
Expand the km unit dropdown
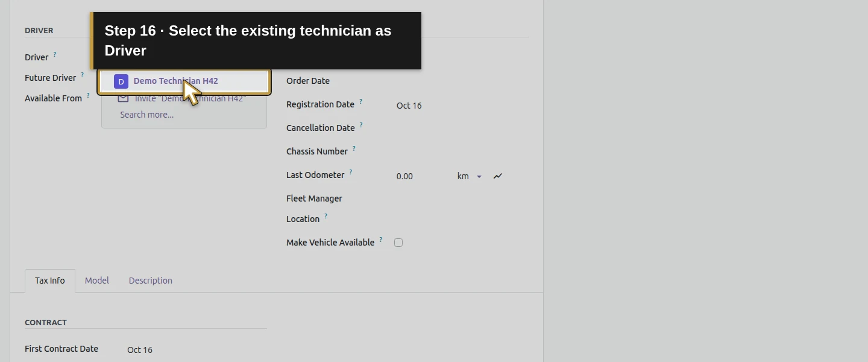click(x=470, y=176)
